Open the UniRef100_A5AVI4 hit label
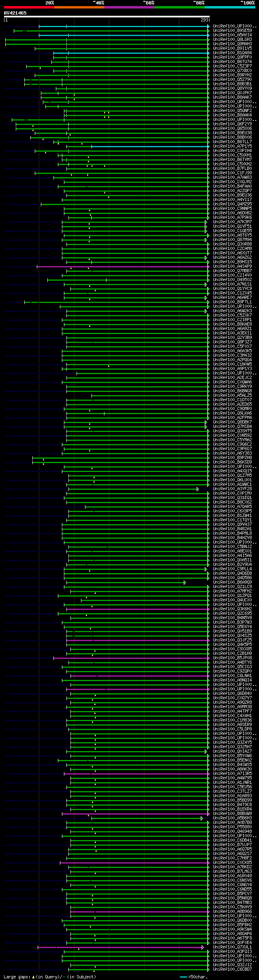Viewport: 259px width, 980px height. [232, 35]
